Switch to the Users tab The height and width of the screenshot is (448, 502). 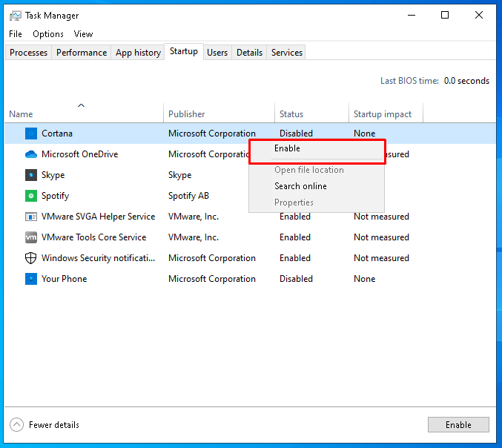pos(217,52)
